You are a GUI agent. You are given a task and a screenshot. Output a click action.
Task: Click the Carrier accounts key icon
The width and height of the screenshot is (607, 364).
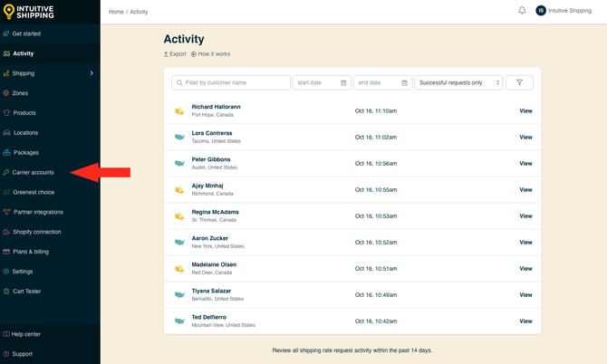[x=6, y=172]
